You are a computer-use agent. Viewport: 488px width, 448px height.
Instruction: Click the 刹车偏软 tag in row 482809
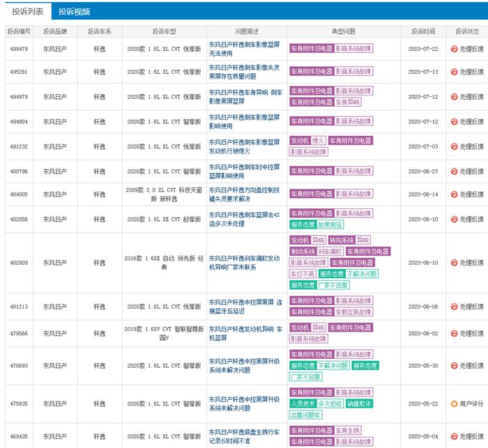tap(330, 252)
